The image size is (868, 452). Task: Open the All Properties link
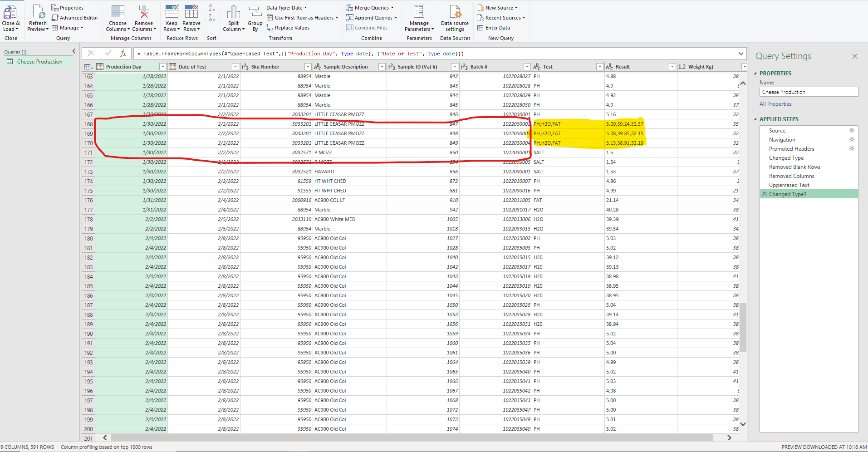pyautogui.click(x=775, y=104)
